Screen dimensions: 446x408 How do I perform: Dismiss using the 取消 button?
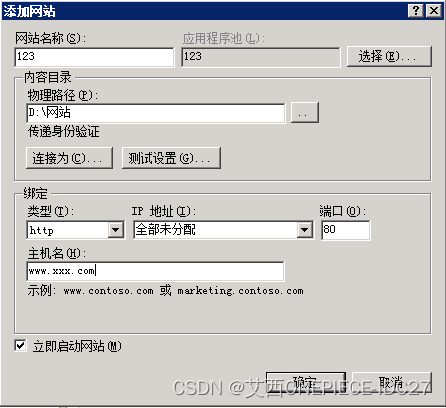pyautogui.click(x=392, y=383)
